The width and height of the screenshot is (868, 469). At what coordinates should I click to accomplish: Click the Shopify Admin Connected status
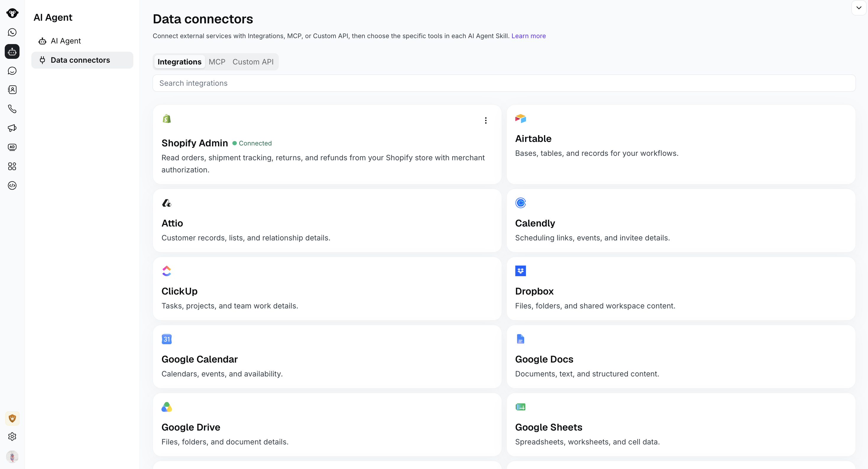point(252,143)
